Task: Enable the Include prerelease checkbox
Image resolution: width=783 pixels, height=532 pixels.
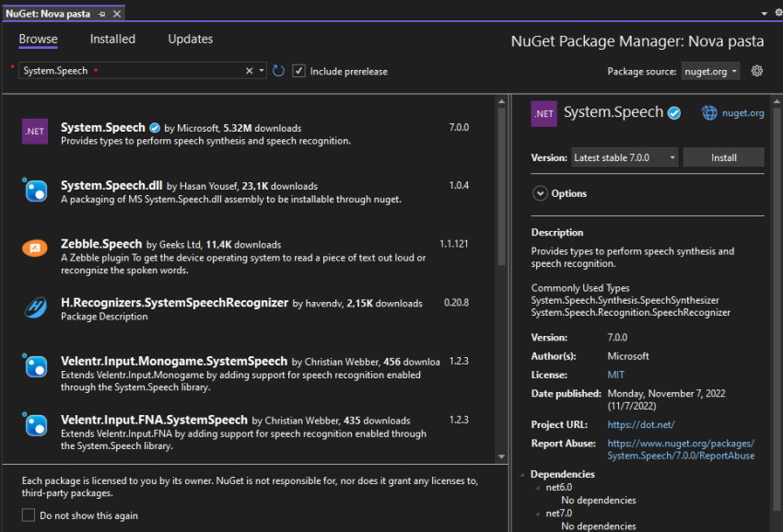Action: point(299,70)
